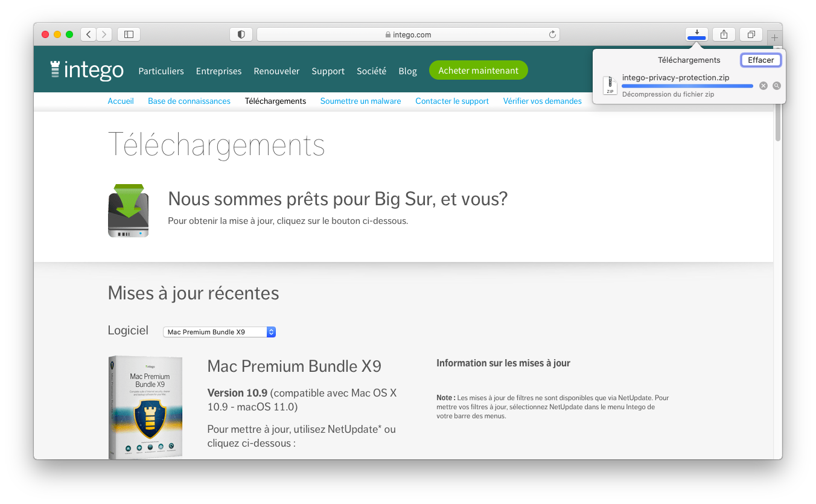Open the Blog menu item
This screenshot has height=504, width=816.
407,71
